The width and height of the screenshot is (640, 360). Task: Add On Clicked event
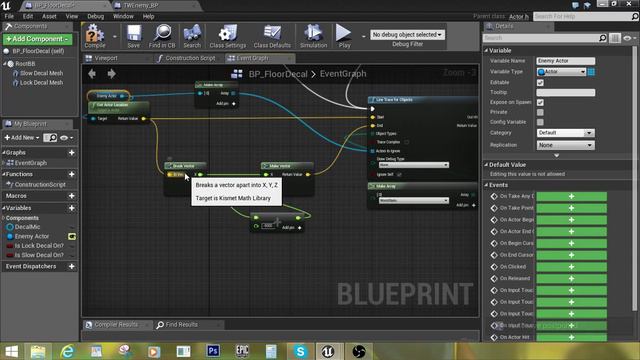[x=571, y=267]
